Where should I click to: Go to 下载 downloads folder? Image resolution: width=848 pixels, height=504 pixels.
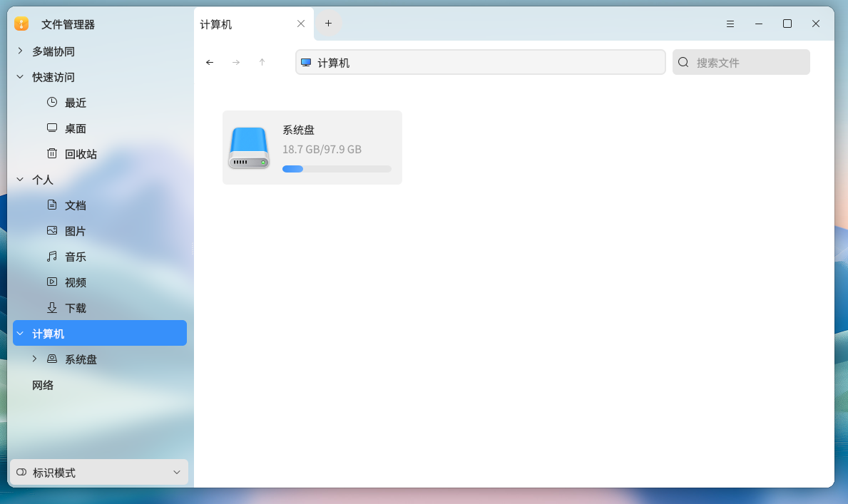click(76, 308)
